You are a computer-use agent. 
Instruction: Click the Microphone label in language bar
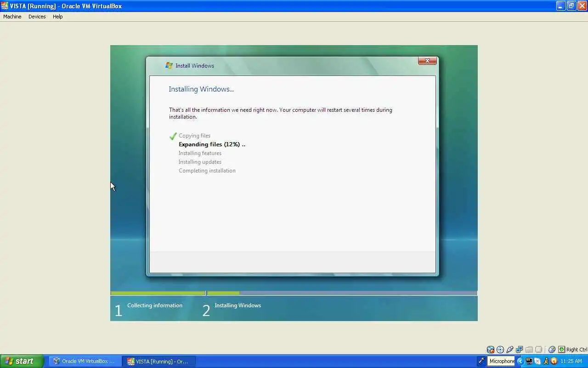(x=502, y=361)
